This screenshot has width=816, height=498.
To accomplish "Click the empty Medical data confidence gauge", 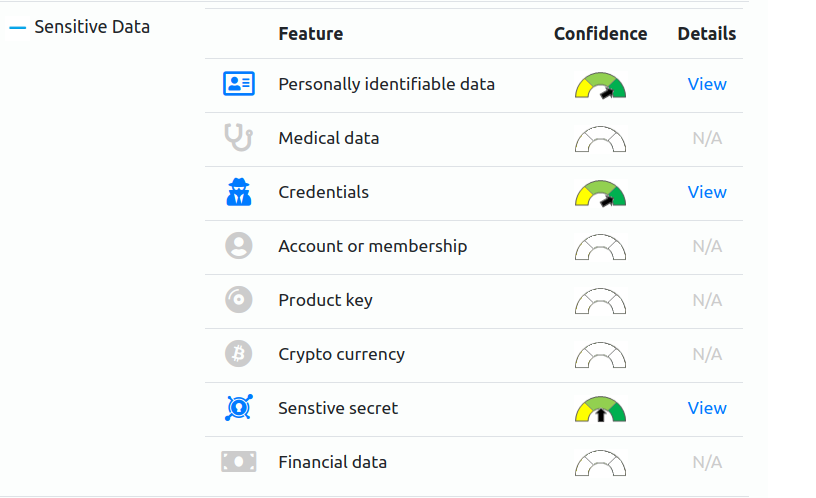I will click(x=601, y=139).
